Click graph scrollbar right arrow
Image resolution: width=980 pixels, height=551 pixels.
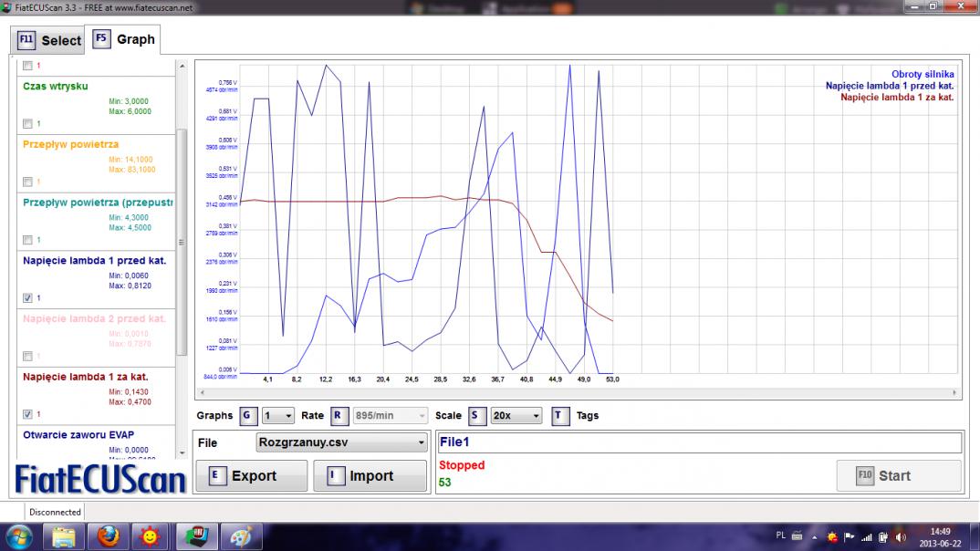coord(954,393)
